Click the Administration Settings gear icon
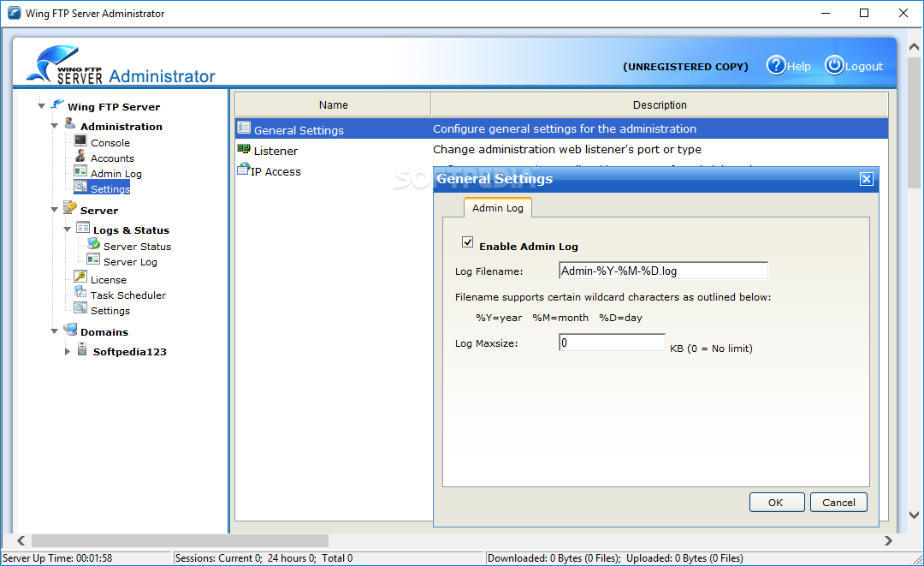 [x=80, y=187]
